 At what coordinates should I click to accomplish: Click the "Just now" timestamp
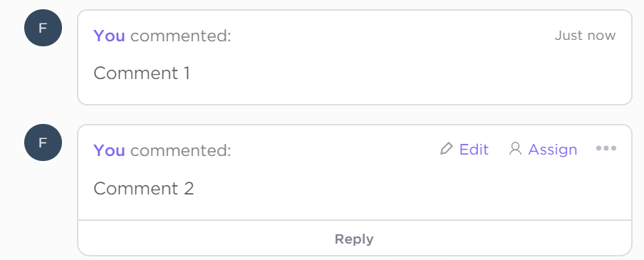click(x=586, y=36)
